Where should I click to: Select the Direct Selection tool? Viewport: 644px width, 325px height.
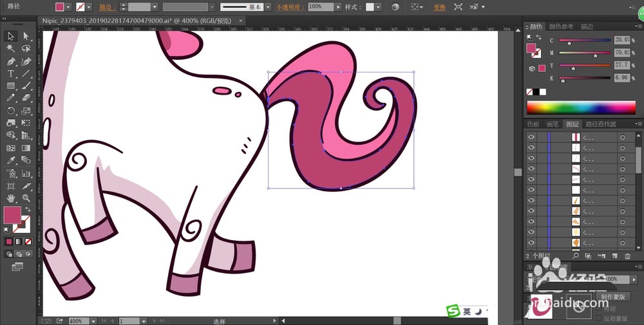[26, 36]
